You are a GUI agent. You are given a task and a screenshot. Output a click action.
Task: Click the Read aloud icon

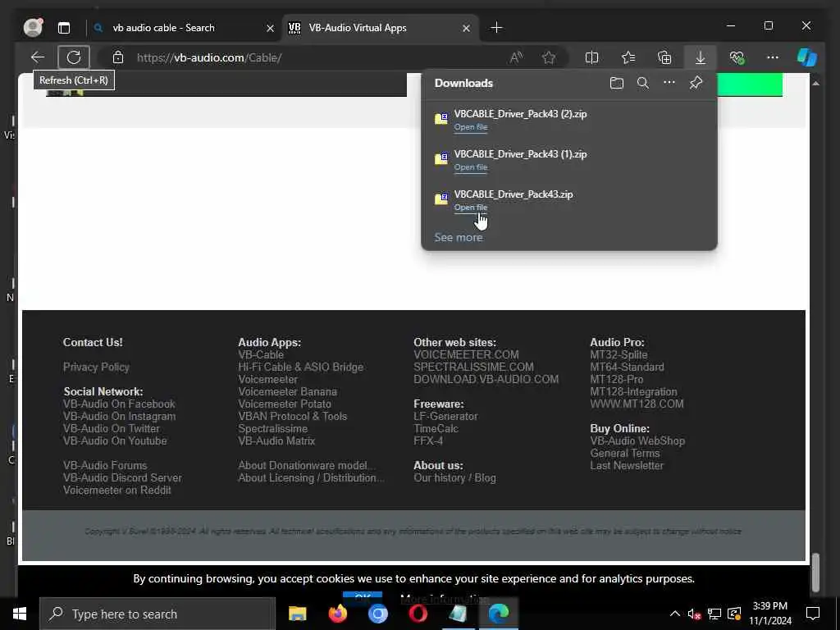point(516,57)
